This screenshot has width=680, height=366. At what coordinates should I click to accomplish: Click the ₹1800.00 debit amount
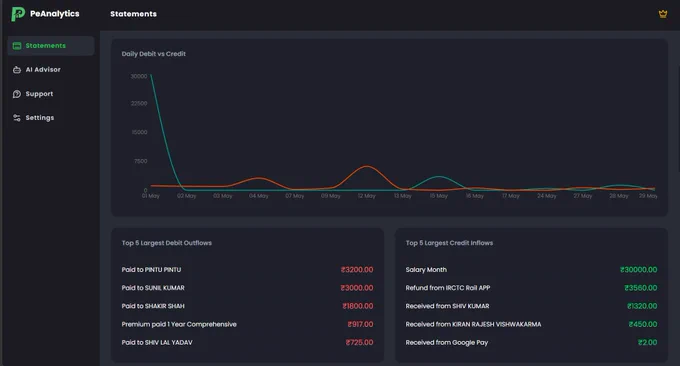coord(358,306)
